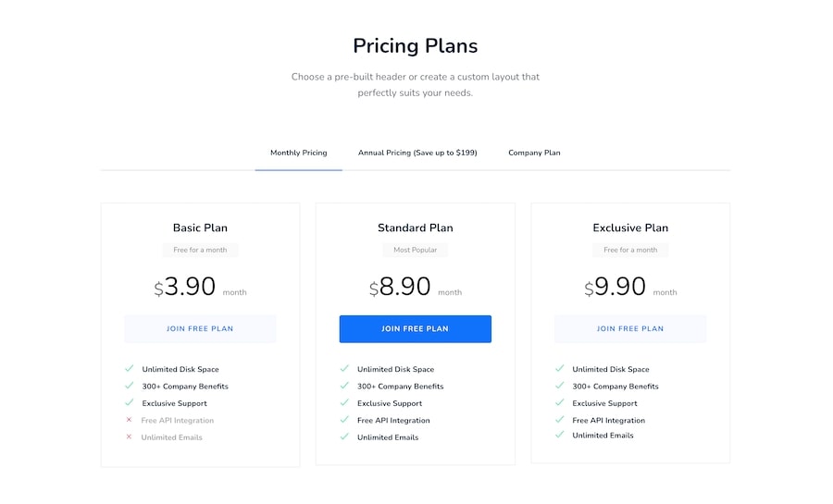Screen dimensions: 833x504
Task: Click the Standard Plan Exclusive Support checkmark icon
Action: (344, 402)
